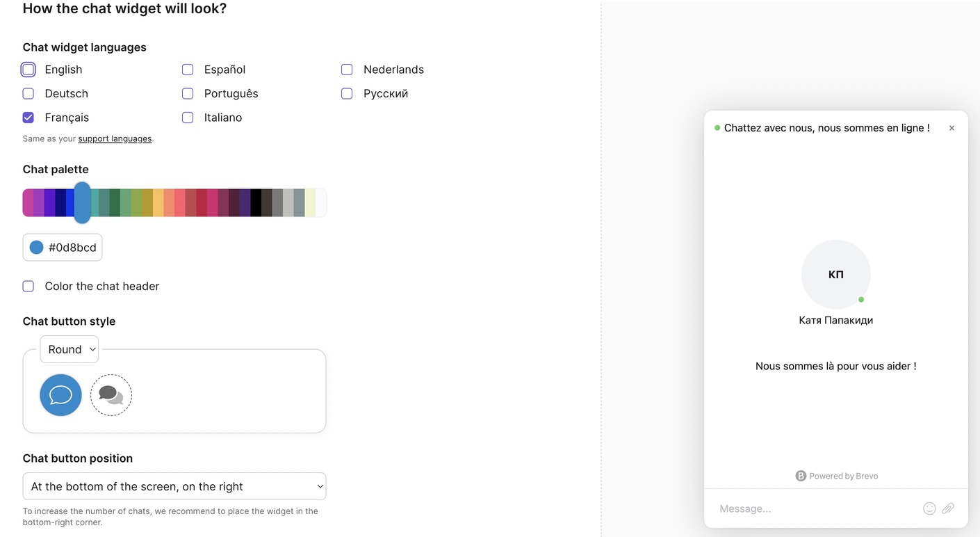Click the color preview circle beside #0d8bcd
This screenshot has width=980, height=537.
[36, 247]
